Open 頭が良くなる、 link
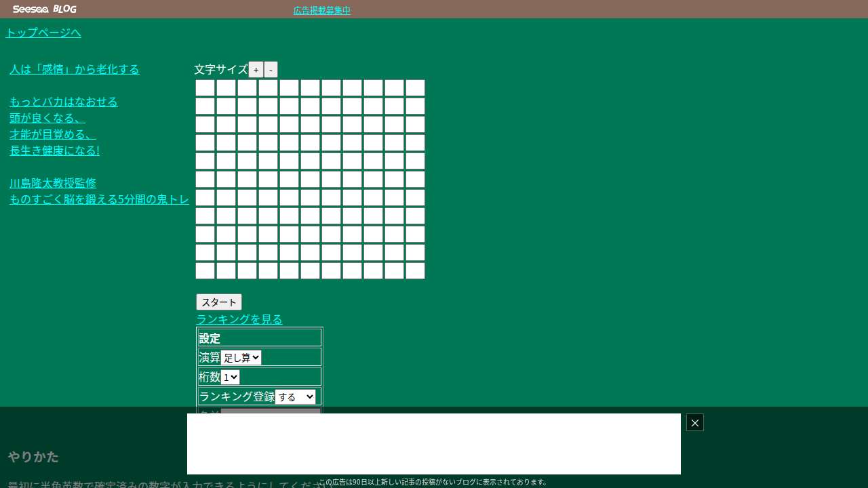Viewport: 868px width, 488px height. point(47,118)
